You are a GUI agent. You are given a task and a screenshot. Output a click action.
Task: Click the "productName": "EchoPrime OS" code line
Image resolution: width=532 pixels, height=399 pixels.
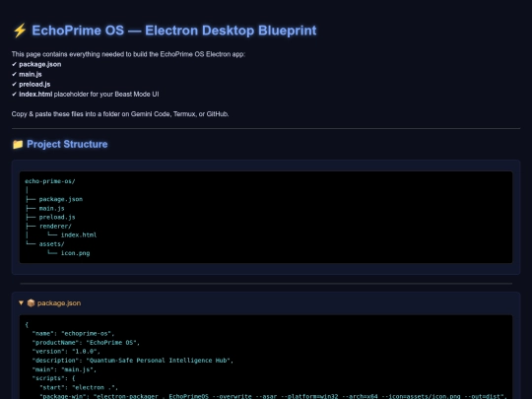pos(86,342)
